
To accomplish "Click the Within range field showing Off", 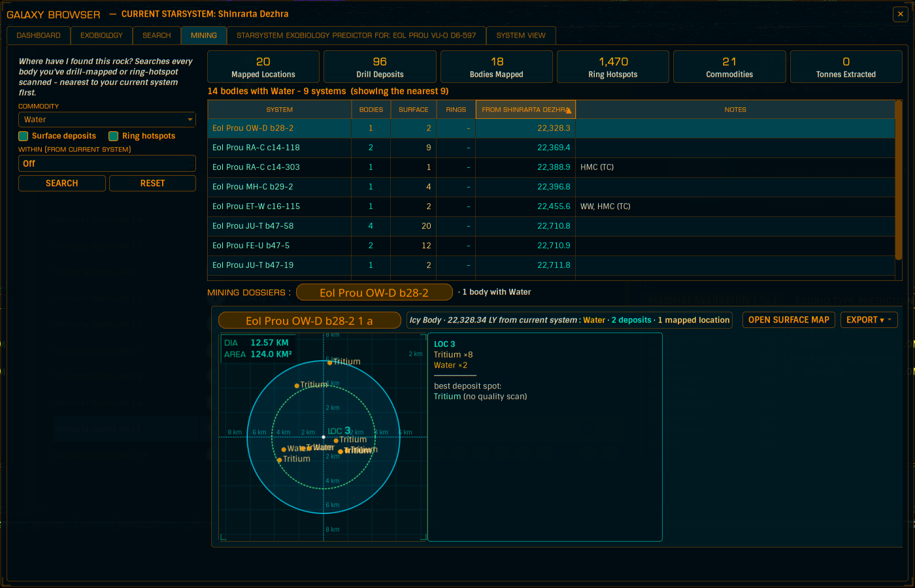I will 107,163.
